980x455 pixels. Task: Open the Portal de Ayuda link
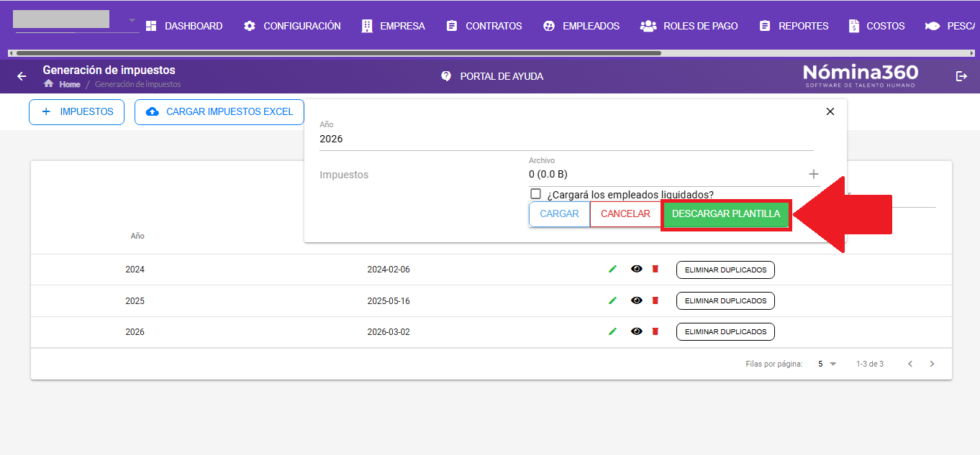click(492, 76)
